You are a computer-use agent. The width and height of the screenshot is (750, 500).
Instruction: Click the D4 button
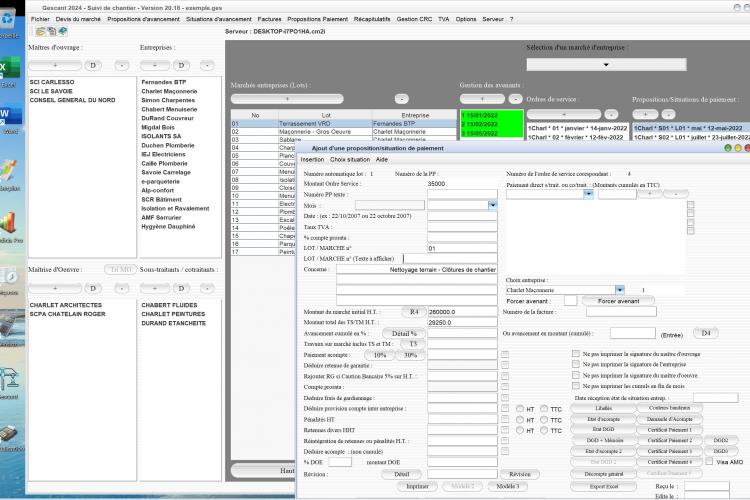(706, 333)
